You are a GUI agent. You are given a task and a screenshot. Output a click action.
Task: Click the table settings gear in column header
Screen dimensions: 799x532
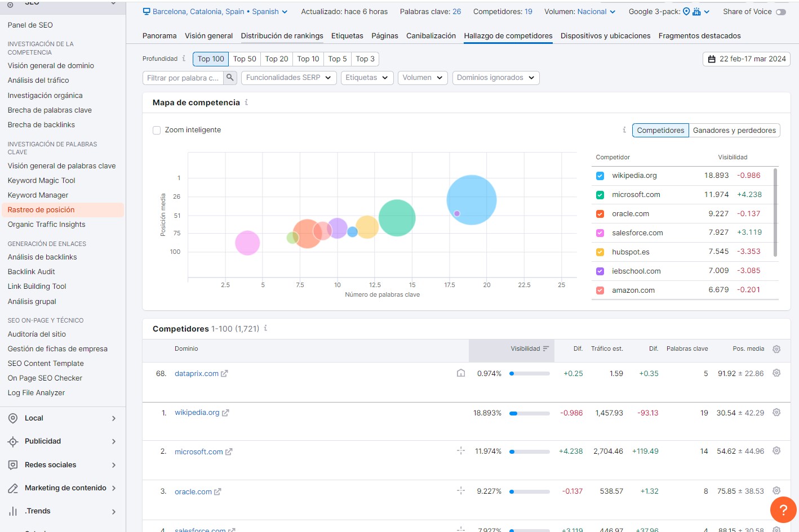point(776,349)
